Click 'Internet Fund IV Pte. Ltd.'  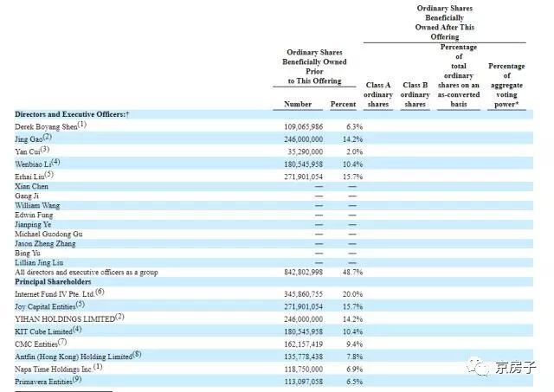55,294
